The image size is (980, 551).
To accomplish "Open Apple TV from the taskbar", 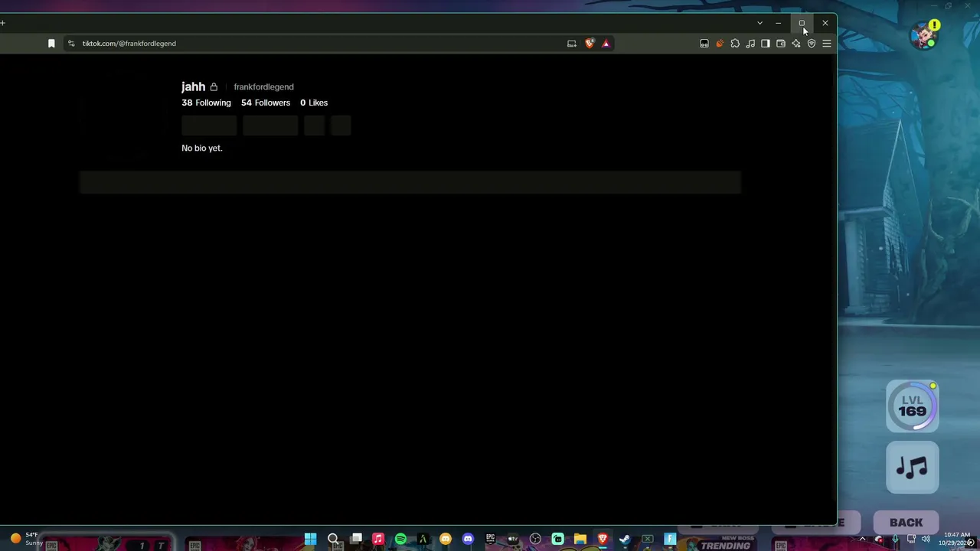I will point(512,540).
